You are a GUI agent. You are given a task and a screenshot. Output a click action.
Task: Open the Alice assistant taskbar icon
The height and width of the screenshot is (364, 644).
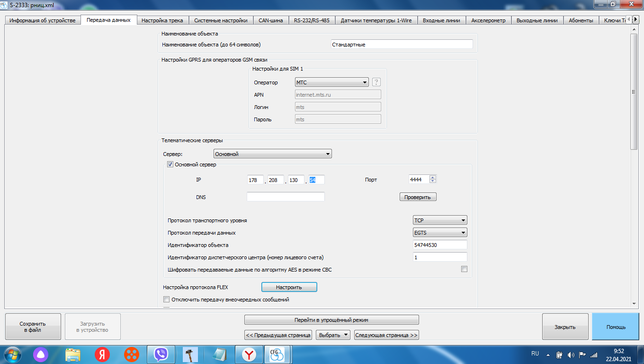[41, 354]
